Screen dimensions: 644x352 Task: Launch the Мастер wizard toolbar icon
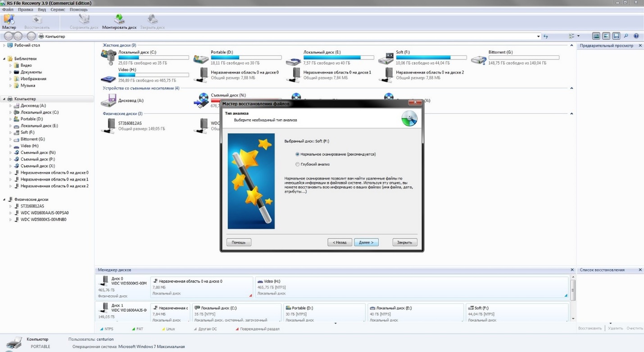click(x=9, y=22)
